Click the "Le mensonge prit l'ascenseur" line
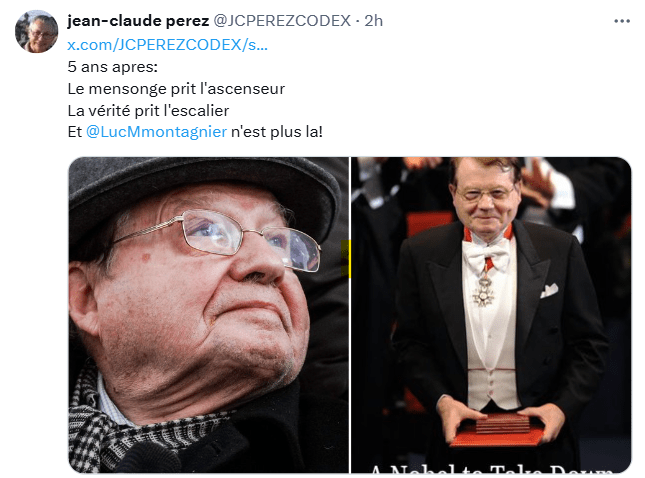 (176, 88)
